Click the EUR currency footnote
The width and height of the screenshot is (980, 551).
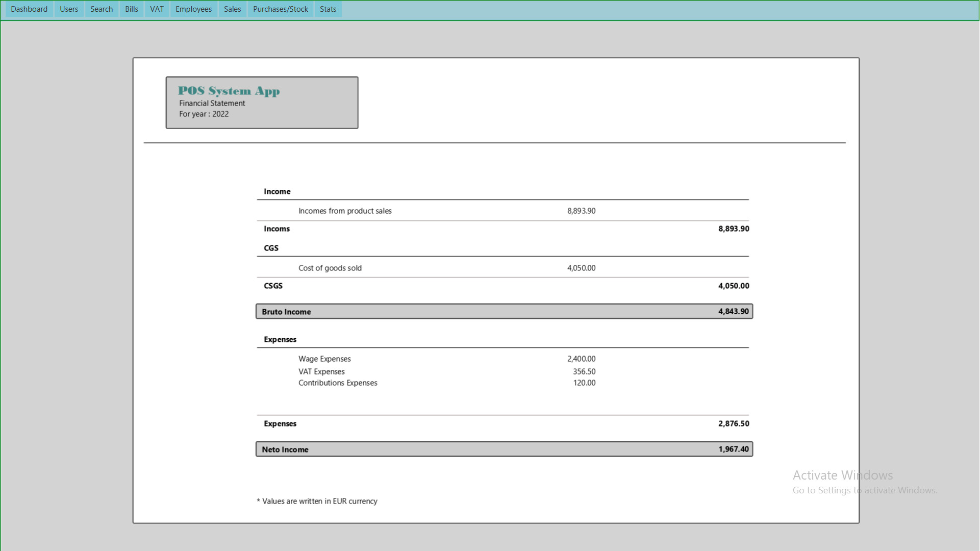[x=317, y=502]
